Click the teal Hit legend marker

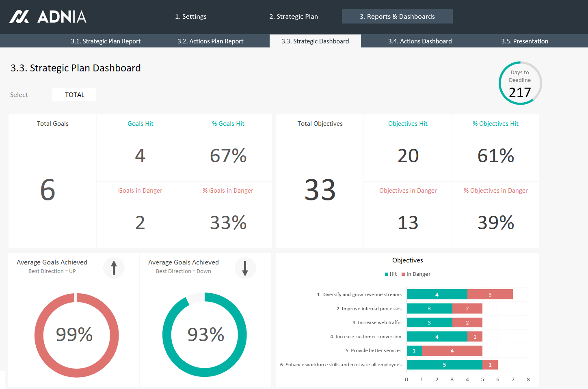coord(387,274)
